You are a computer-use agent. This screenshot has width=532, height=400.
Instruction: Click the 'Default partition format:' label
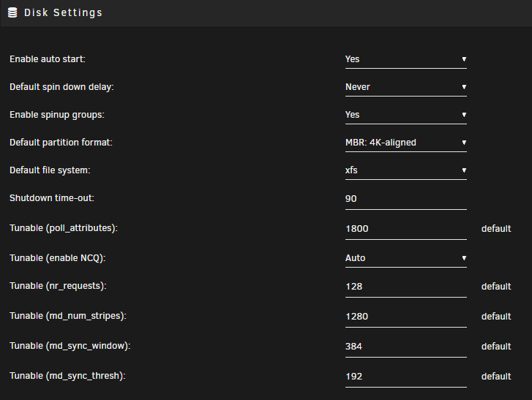pos(61,143)
